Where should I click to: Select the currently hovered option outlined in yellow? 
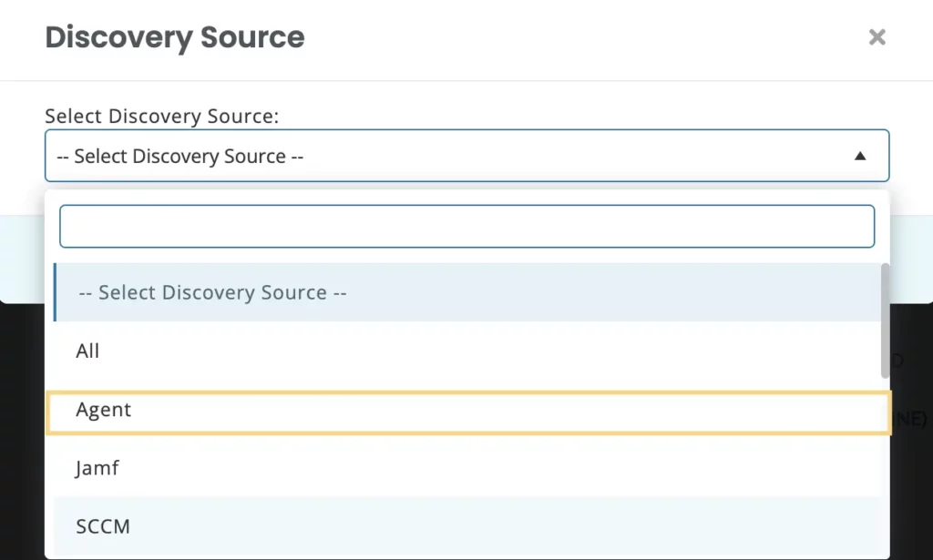[103, 410]
